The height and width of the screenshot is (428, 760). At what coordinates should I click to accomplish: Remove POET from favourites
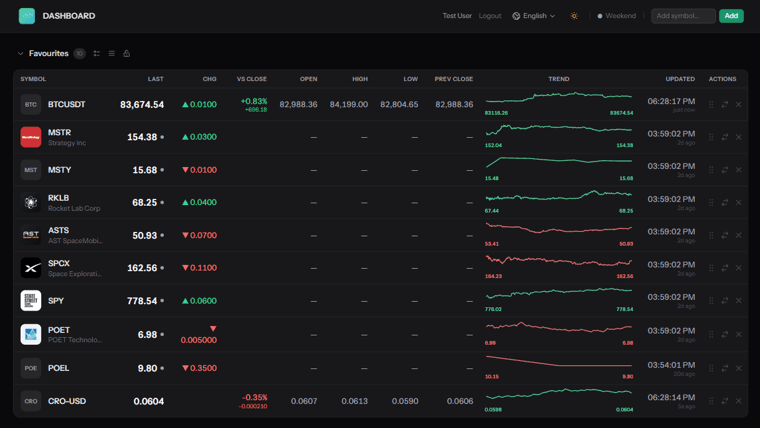click(x=739, y=334)
